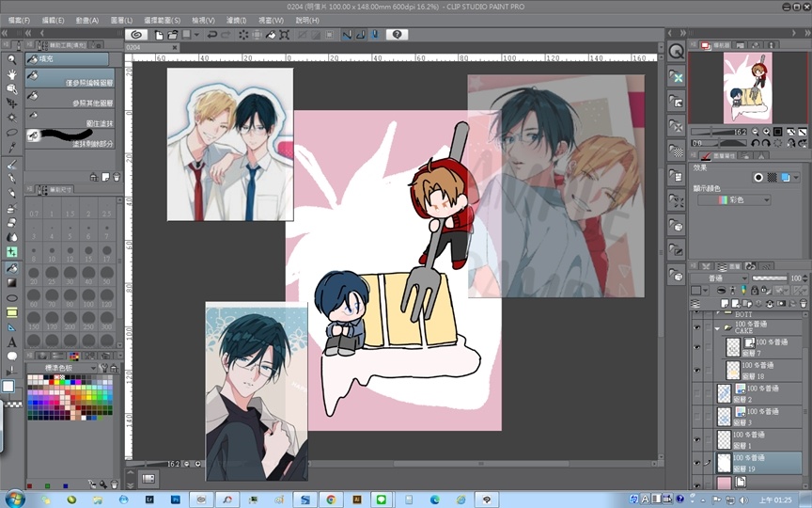
Task: Click the Navigator canvas thumbnail
Action: point(748,87)
